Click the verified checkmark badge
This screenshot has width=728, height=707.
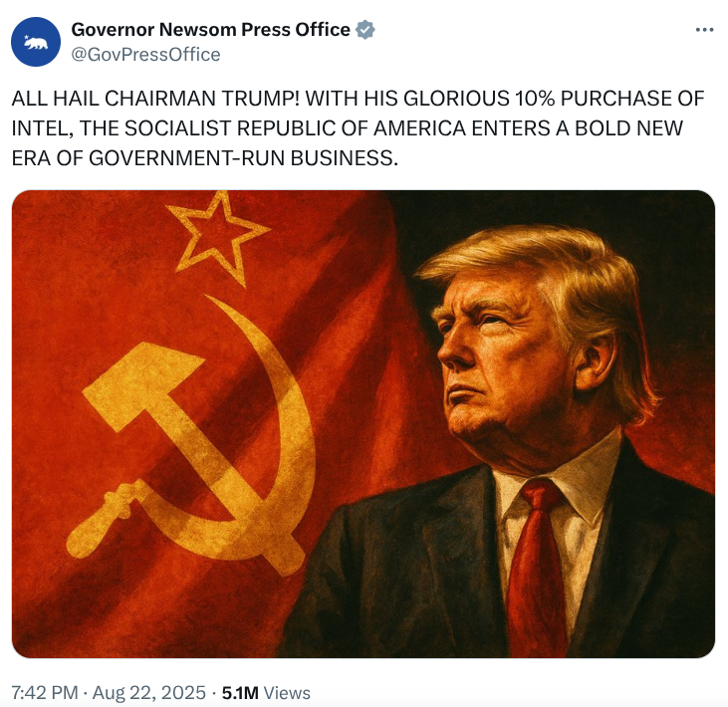point(365,30)
